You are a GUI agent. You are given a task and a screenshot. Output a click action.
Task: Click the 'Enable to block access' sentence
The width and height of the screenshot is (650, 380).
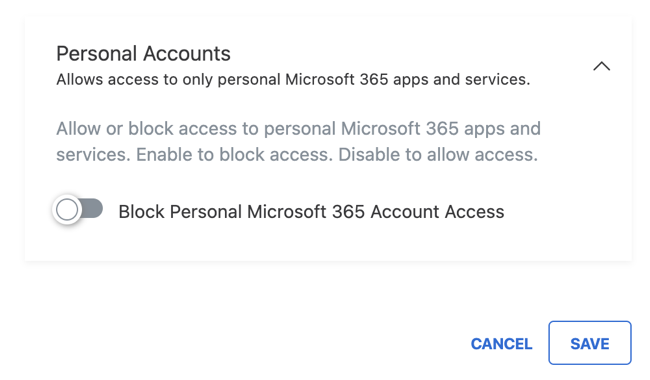235,155
